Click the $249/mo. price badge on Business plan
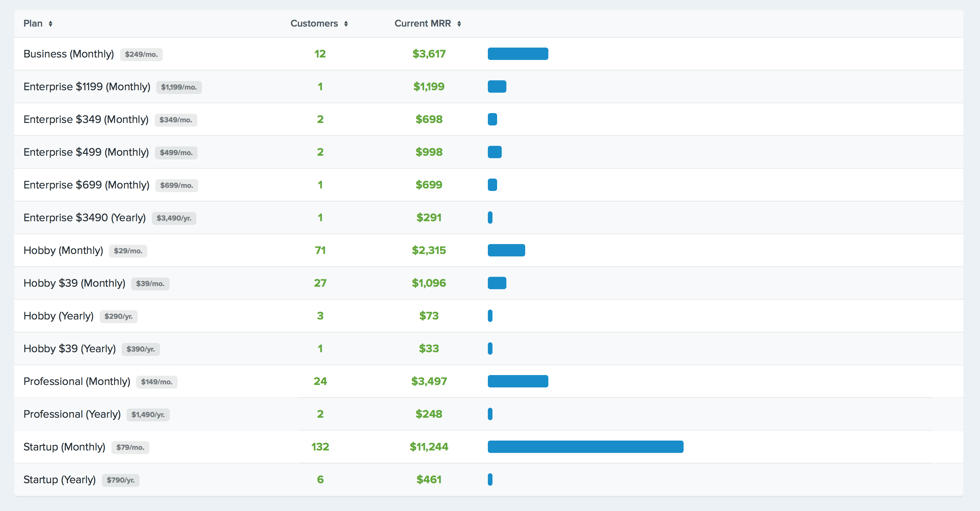980x511 pixels. coord(141,54)
